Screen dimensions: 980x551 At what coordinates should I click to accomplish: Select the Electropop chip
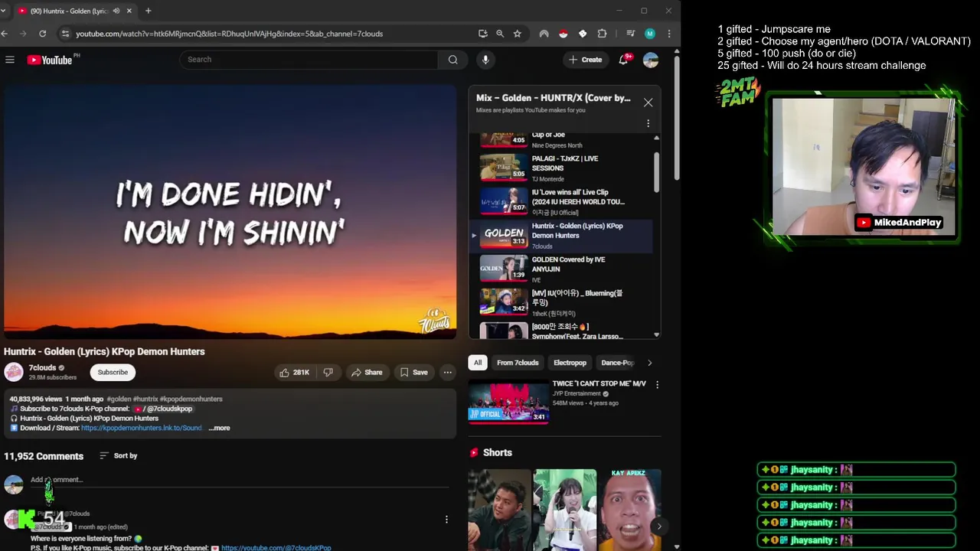[x=570, y=363]
